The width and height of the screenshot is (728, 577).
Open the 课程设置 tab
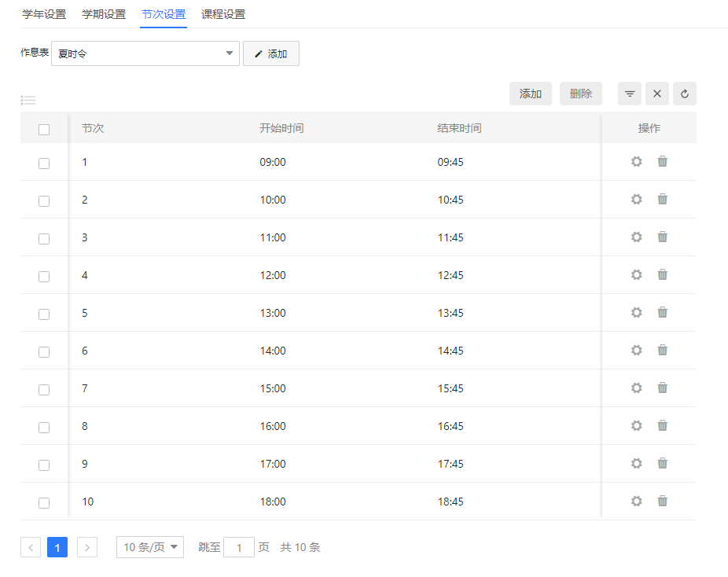[223, 14]
